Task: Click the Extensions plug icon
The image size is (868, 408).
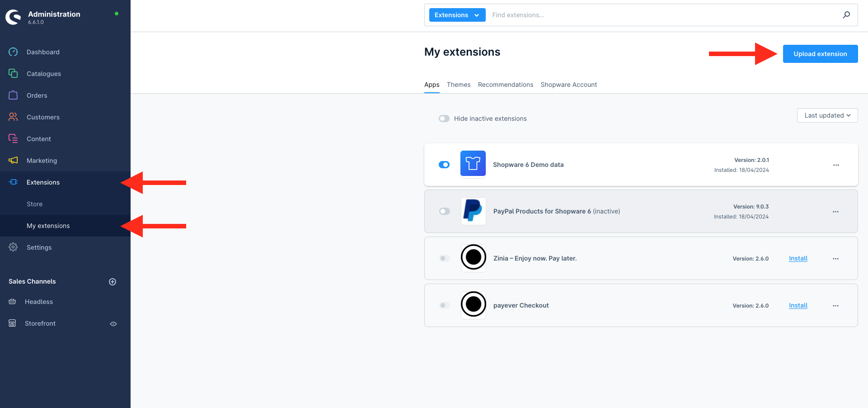Action: click(13, 182)
